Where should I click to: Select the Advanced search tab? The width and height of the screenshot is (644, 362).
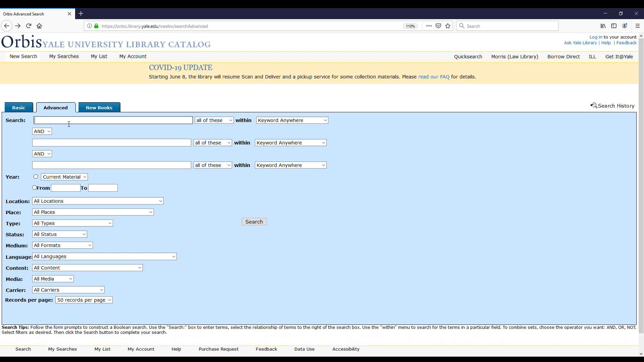[56, 108]
